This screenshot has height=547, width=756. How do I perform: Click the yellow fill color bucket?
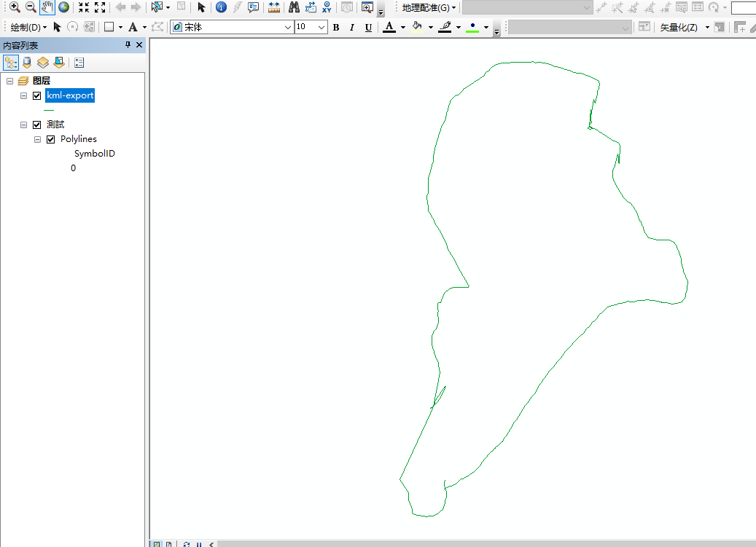point(417,27)
